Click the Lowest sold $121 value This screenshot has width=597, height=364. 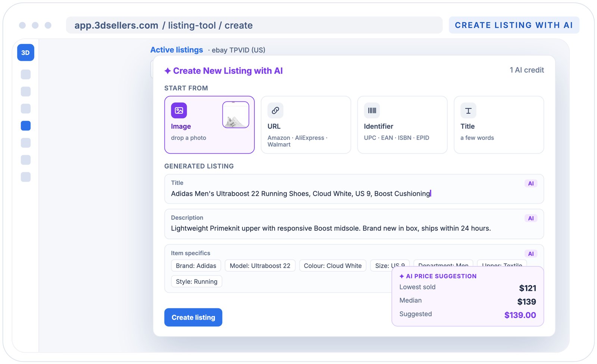[528, 288]
